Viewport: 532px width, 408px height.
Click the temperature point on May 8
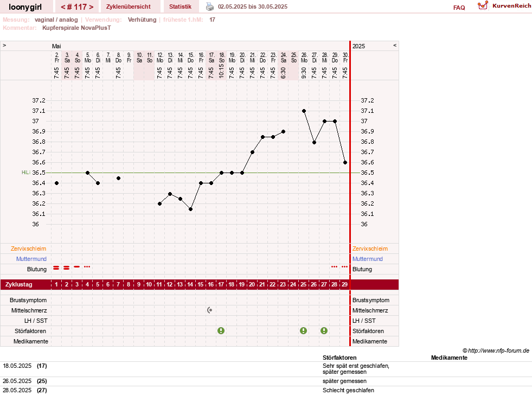click(x=118, y=178)
